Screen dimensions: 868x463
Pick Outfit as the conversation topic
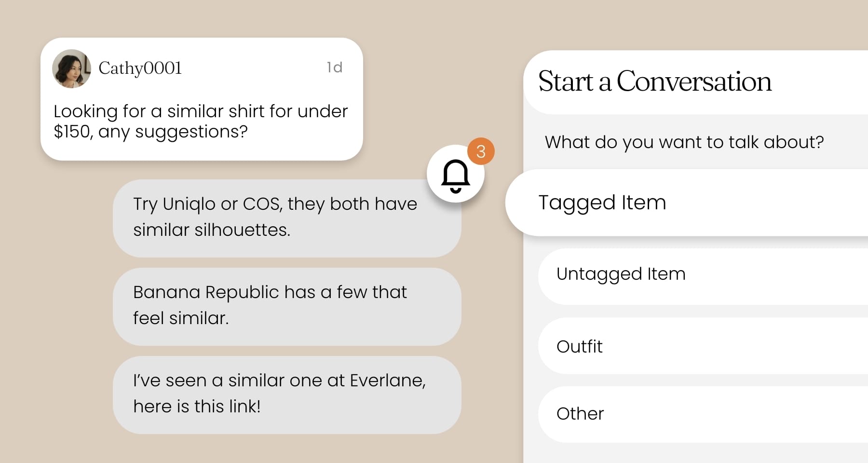(579, 346)
